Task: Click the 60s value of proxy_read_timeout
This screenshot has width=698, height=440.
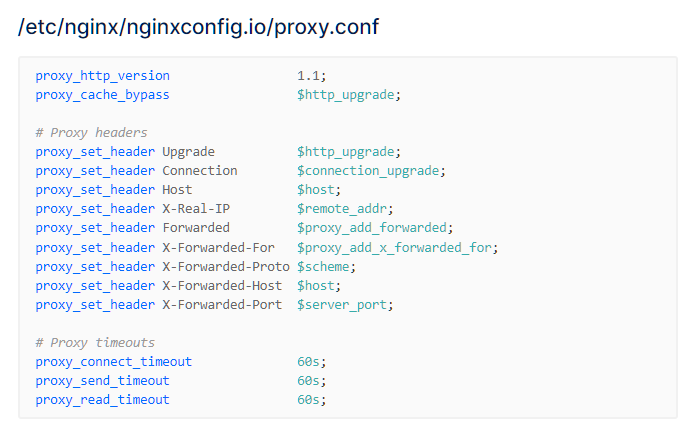Action: pos(308,400)
